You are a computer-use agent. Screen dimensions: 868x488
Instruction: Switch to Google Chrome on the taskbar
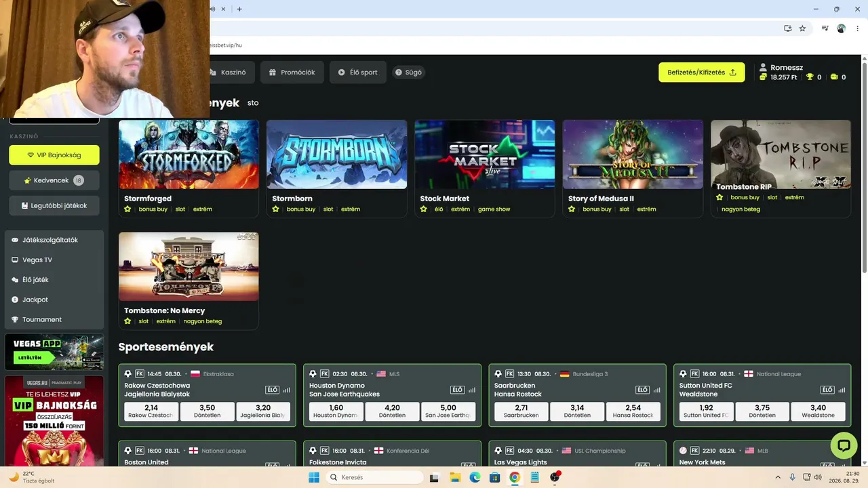(x=515, y=477)
